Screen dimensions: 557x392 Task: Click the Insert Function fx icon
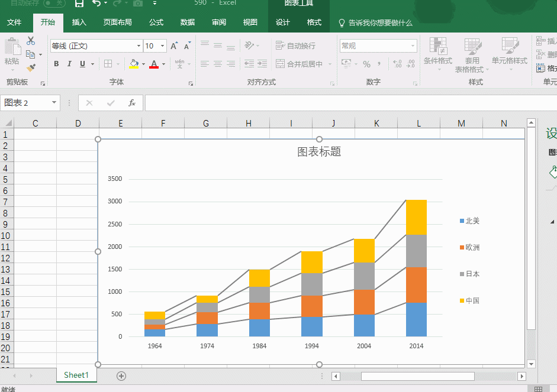[132, 103]
